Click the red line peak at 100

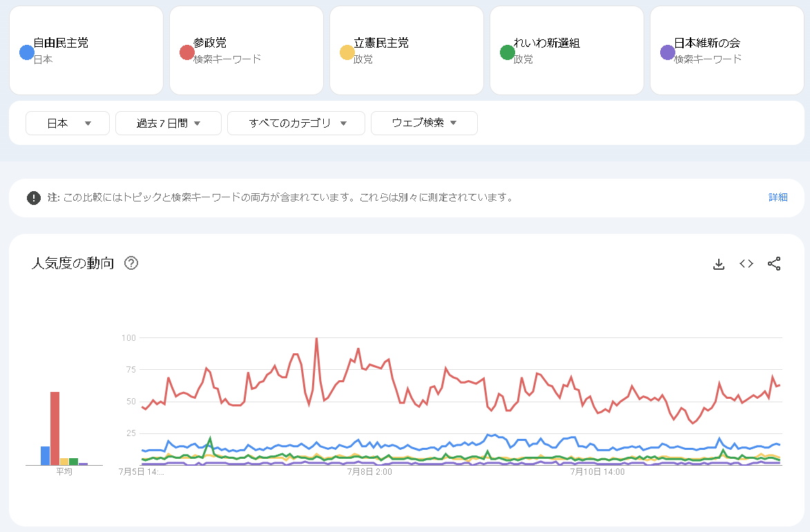pyautogui.click(x=316, y=339)
